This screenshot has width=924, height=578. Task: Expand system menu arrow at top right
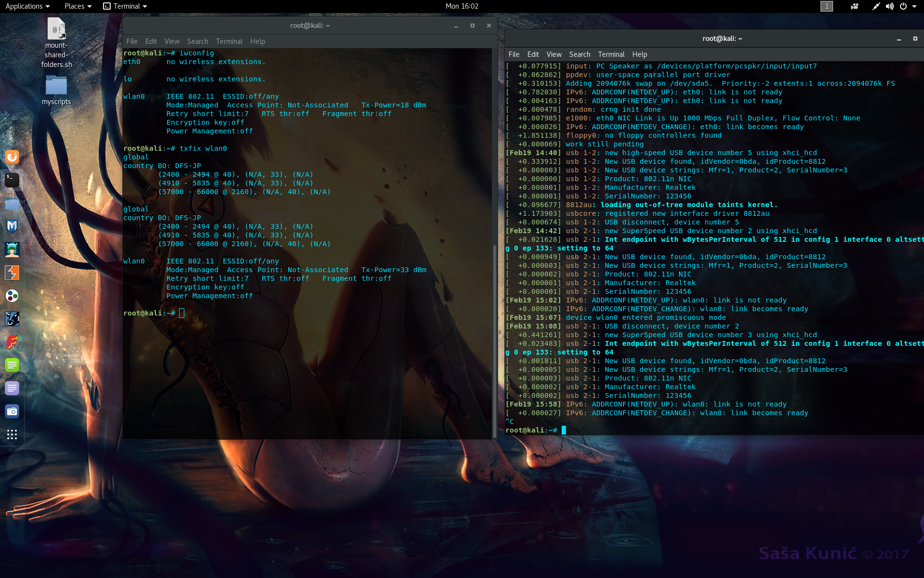pyautogui.click(x=914, y=6)
